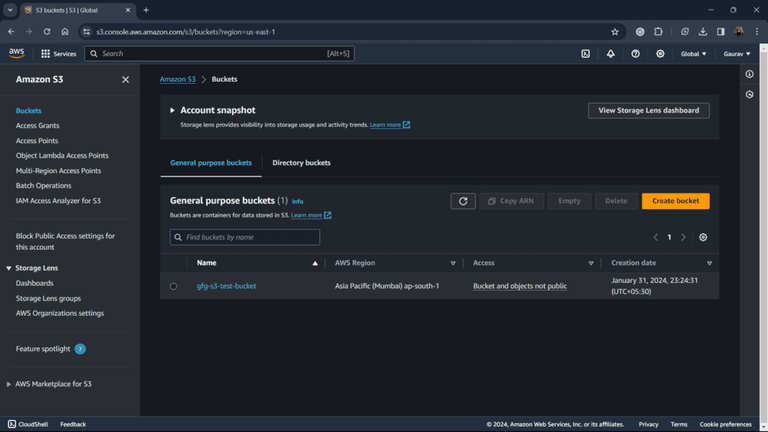Click the AWS logo home icon

pyautogui.click(x=17, y=53)
